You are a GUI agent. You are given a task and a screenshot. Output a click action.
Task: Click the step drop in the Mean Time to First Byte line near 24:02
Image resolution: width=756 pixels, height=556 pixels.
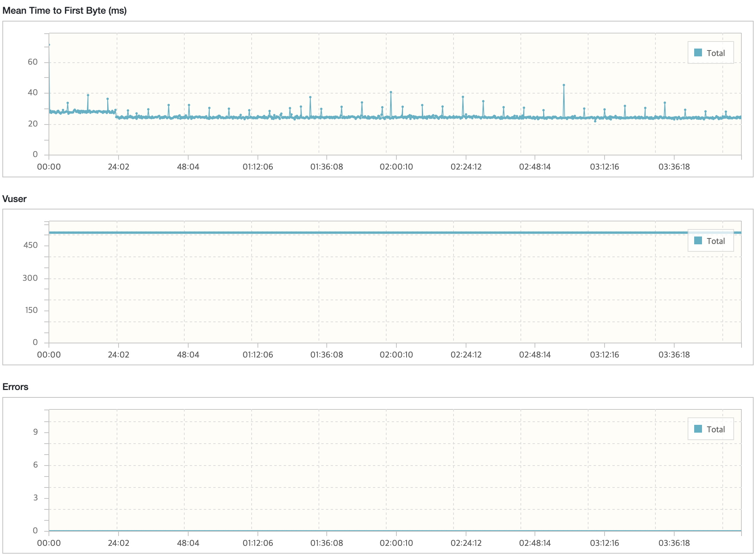click(116, 114)
